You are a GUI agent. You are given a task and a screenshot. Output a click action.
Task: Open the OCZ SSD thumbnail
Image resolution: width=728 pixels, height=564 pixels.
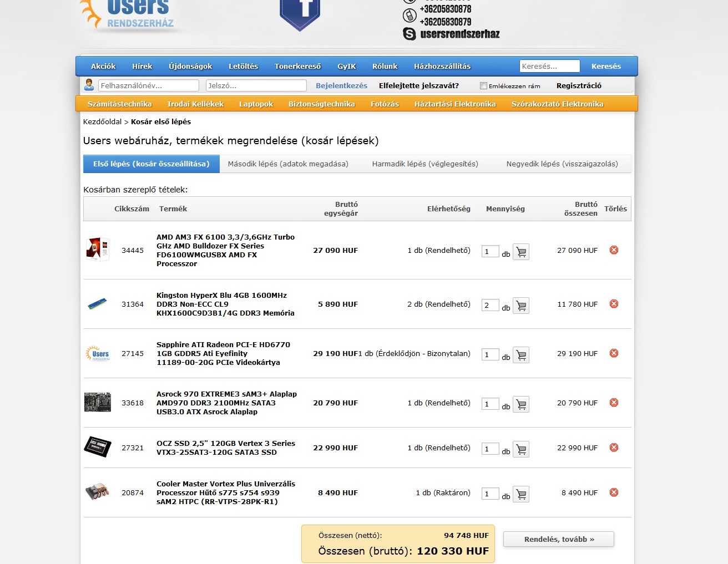click(98, 446)
